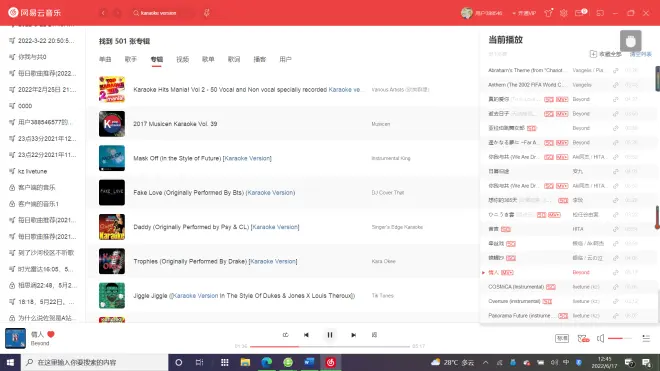Switch to the 歌手 tab
This screenshot has height=371, width=660.
131,59
